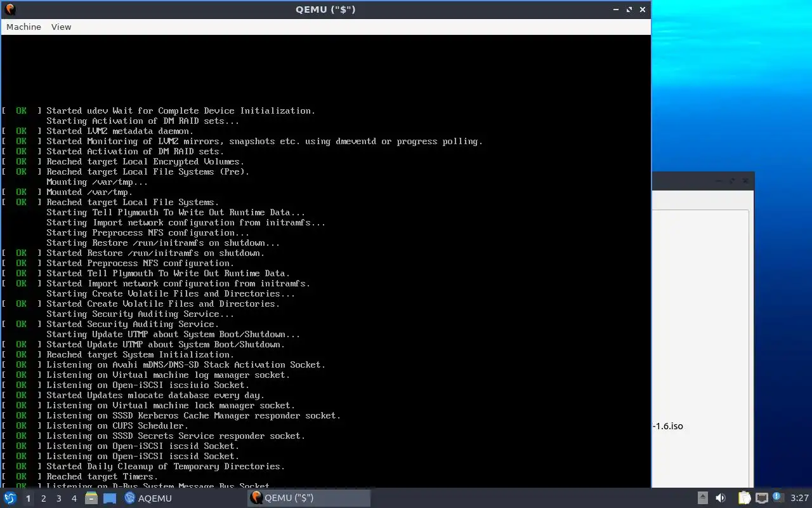Maximize the QEMU window
This screenshot has height=508, width=812.
tap(629, 10)
